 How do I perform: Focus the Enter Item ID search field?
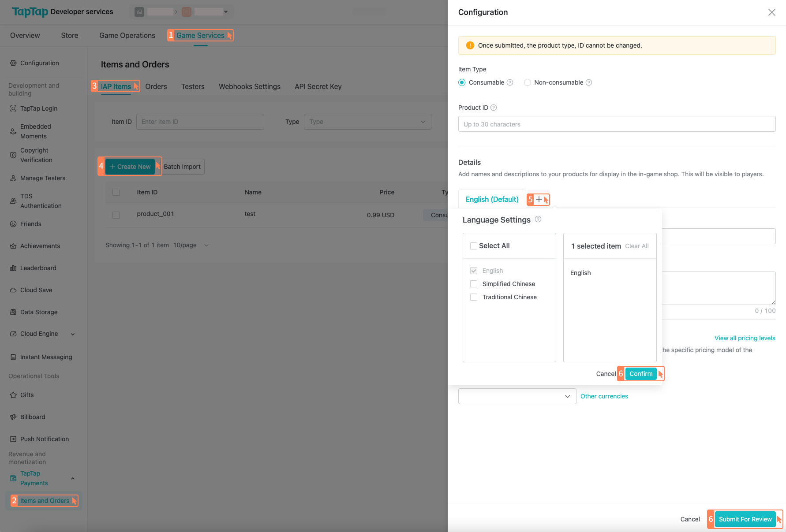200,122
